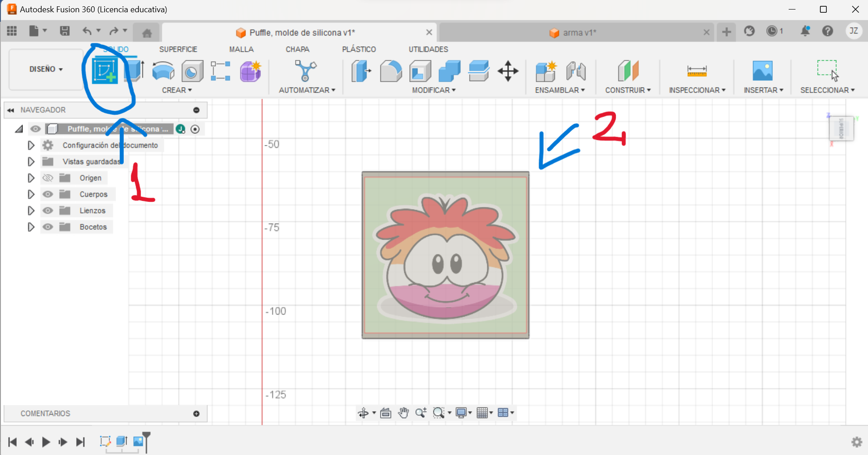Expand the Bocetos tree node

pyautogui.click(x=31, y=227)
